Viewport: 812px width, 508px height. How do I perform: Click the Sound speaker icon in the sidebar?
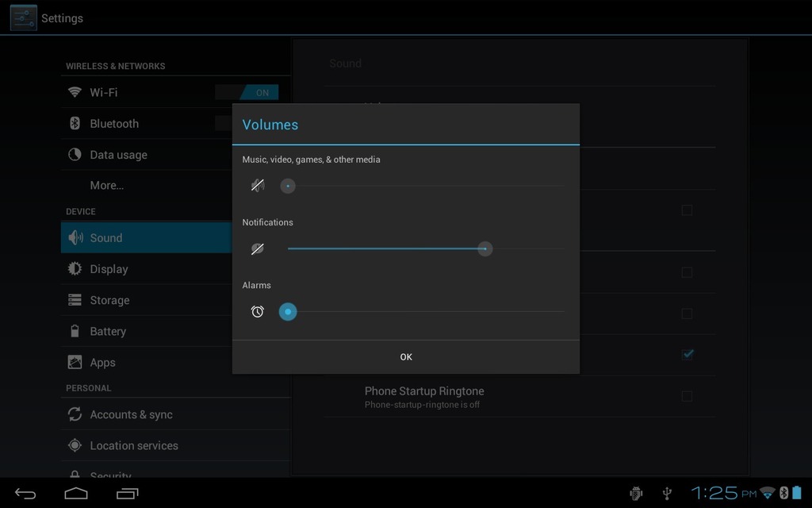point(75,237)
